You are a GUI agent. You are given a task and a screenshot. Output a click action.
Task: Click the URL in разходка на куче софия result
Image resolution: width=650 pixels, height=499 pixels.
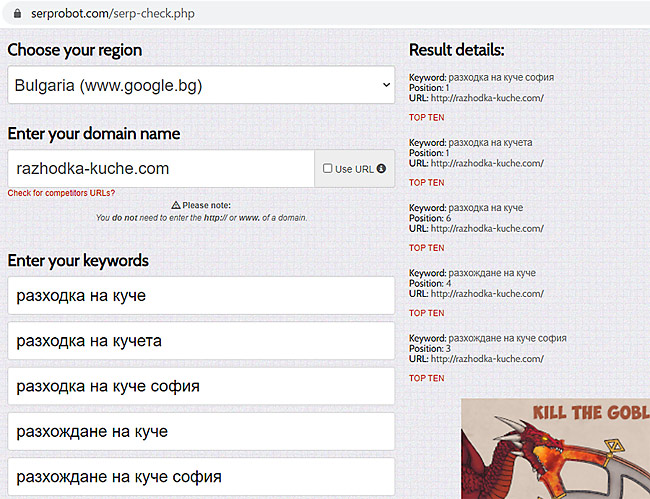[x=487, y=98]
